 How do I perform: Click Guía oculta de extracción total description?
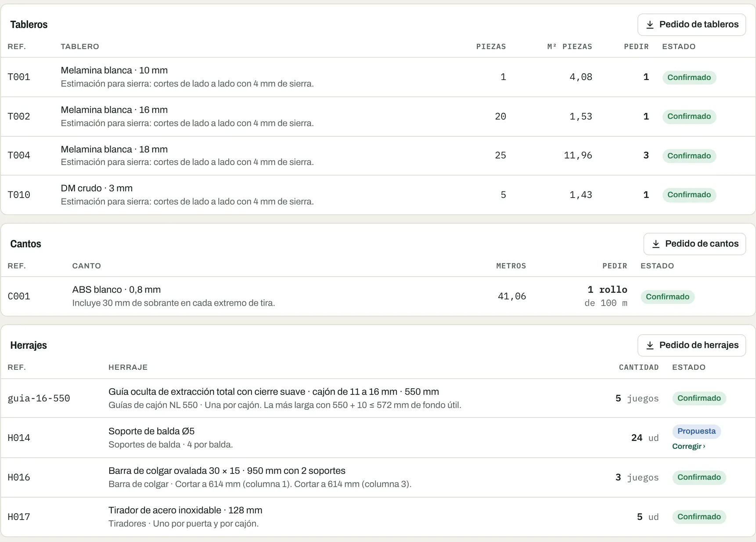pyautogui.click(x=274, y=392)
